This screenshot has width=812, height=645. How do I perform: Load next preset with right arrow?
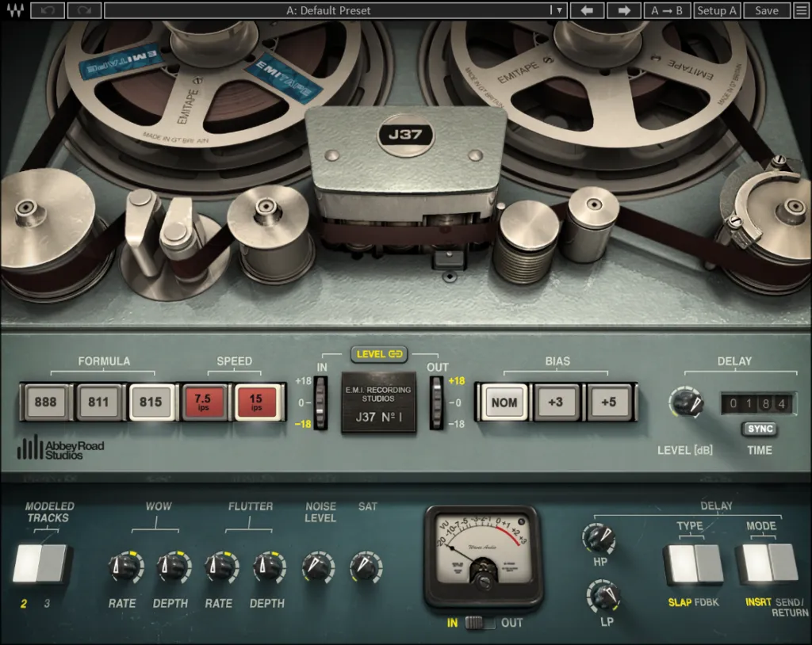623,10
